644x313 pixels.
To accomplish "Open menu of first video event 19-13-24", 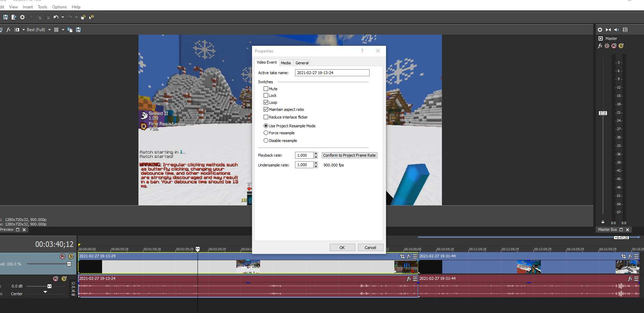I will (x=415, y=256).
